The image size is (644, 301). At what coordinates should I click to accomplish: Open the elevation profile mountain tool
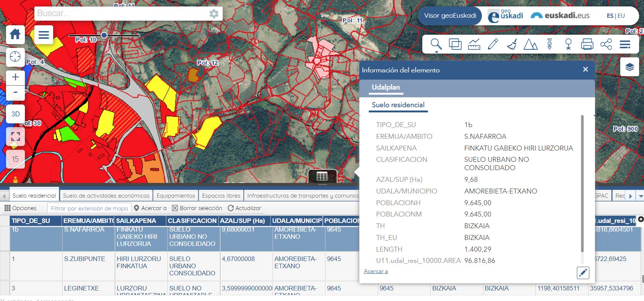tap(531, 45)
